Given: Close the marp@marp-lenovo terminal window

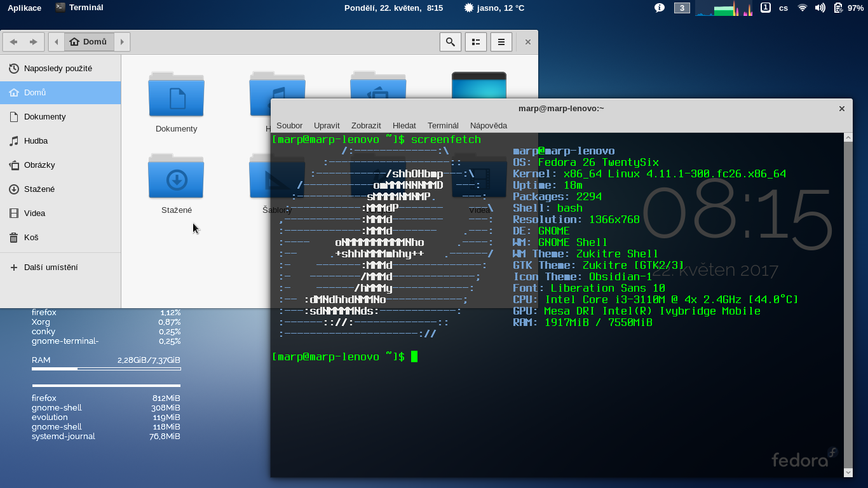Looking at the screenshot, I should [x=841, y=109].
